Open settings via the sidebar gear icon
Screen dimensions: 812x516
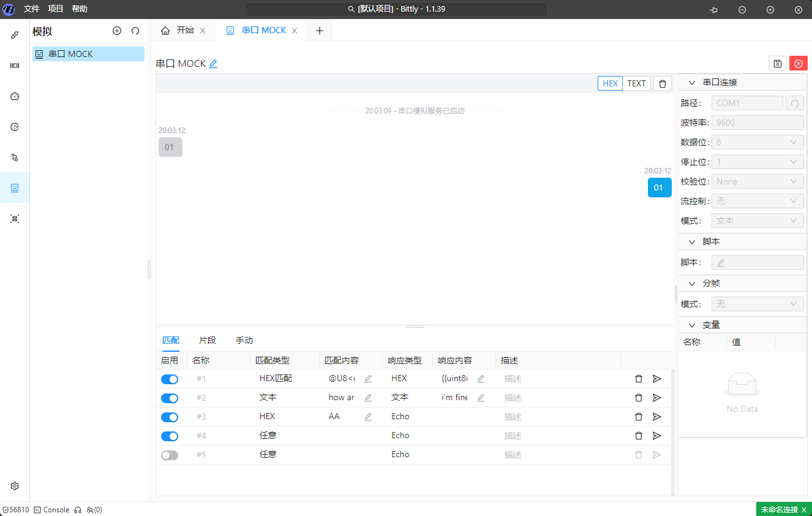[15, 486]
